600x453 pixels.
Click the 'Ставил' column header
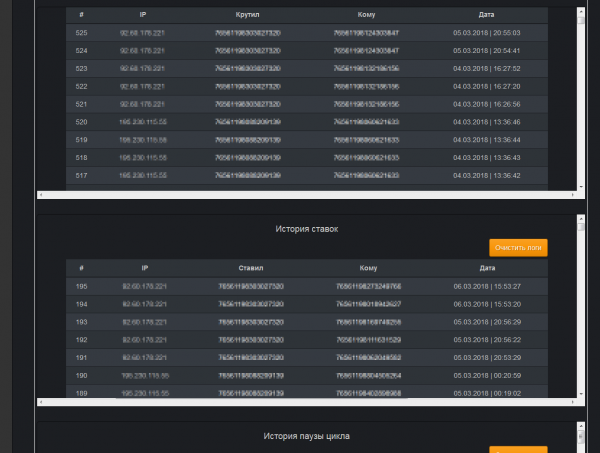(x=250, y=268)
